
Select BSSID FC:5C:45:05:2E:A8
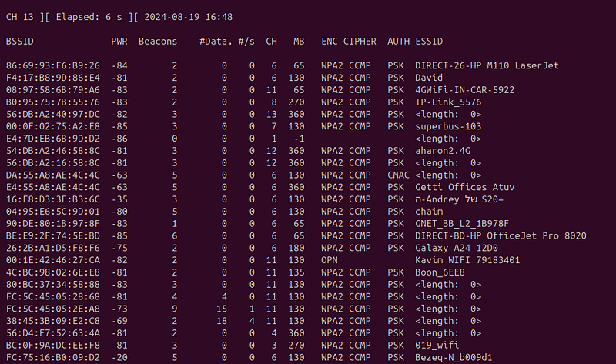52,309
